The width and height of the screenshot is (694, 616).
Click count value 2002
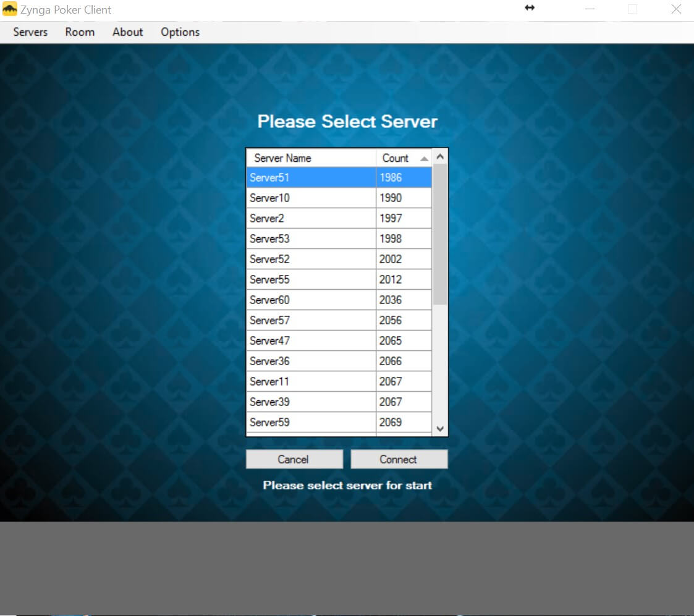point(391,259)
